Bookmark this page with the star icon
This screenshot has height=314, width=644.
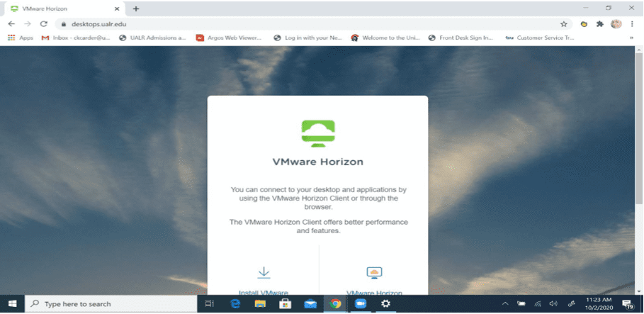tap(564, 23)
